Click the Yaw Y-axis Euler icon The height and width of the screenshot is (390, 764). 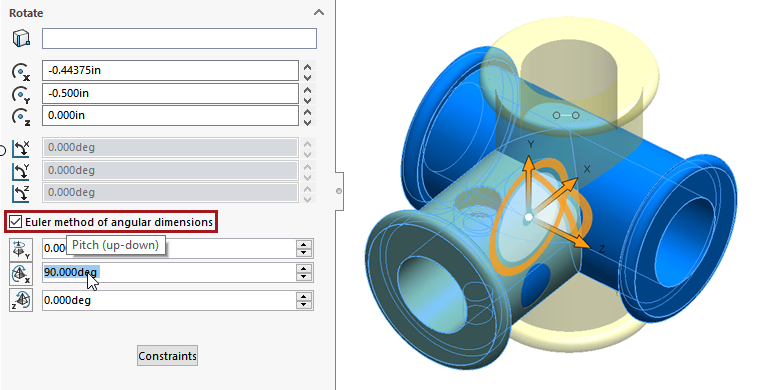(21, 249)
